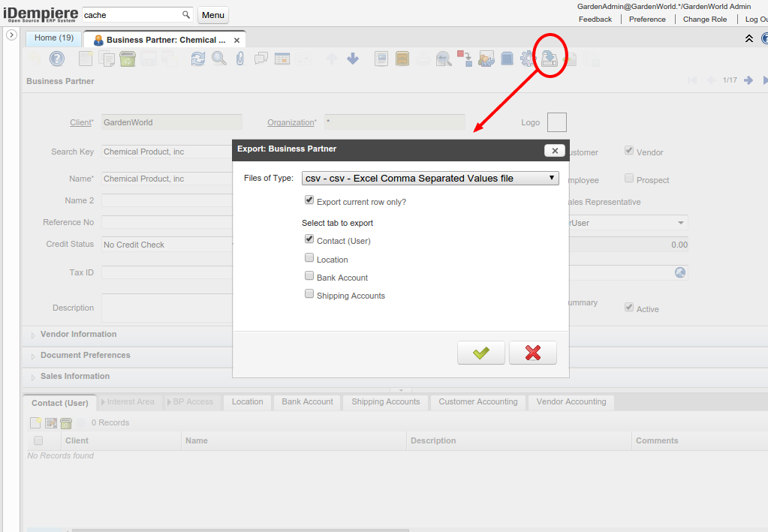Screen dimensions: 768x532
Task: Click the green checkmark OK button
Action: (481, 353)
